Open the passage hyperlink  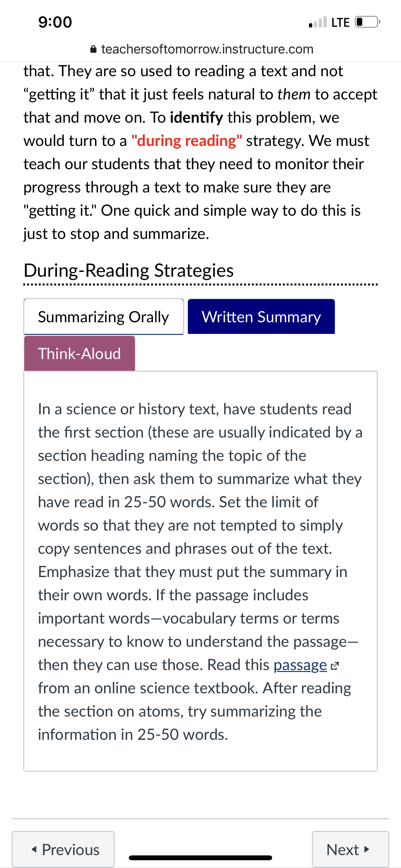[x=300, y=665]
